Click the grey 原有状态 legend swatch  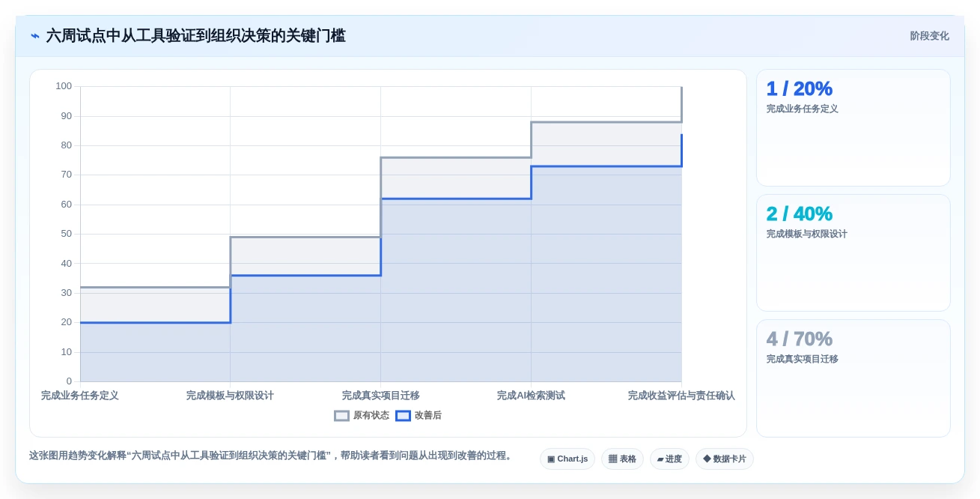point(341,416)
